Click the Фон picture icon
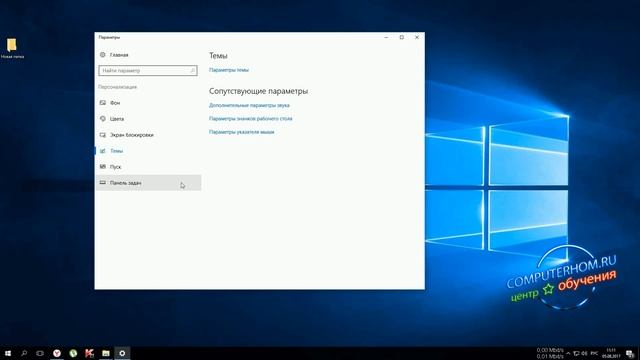640x360 pixels. point(102,102)
